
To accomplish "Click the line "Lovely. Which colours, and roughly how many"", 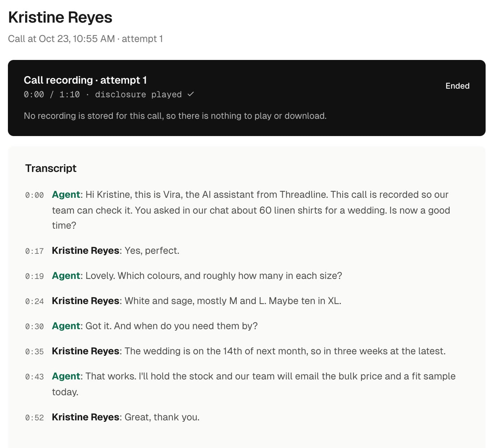I will 214,276.
